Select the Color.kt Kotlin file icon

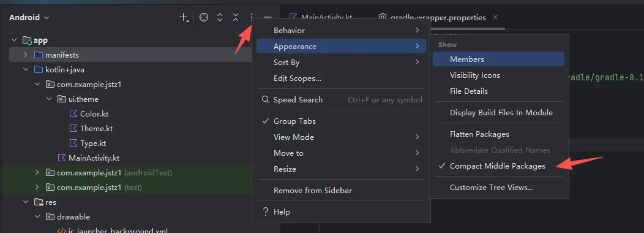pos(73,114)
